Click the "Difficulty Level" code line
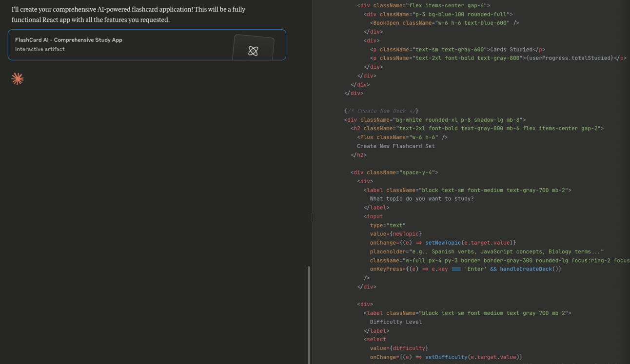This screenshot has width=630, height=364. click(x=396, y=322)
